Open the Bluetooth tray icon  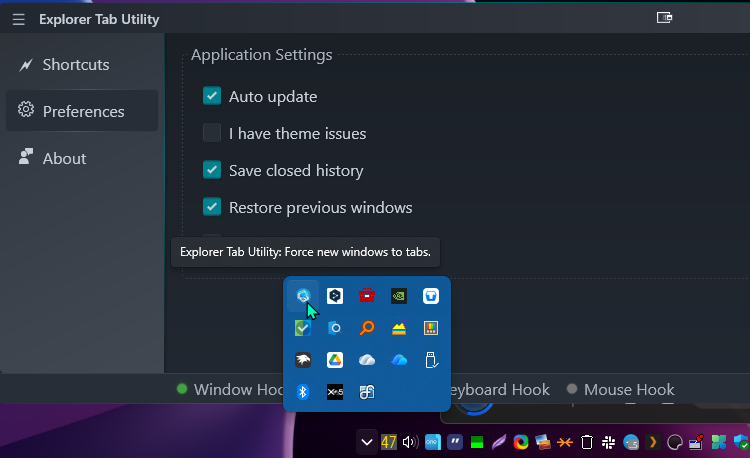point(302,392)
